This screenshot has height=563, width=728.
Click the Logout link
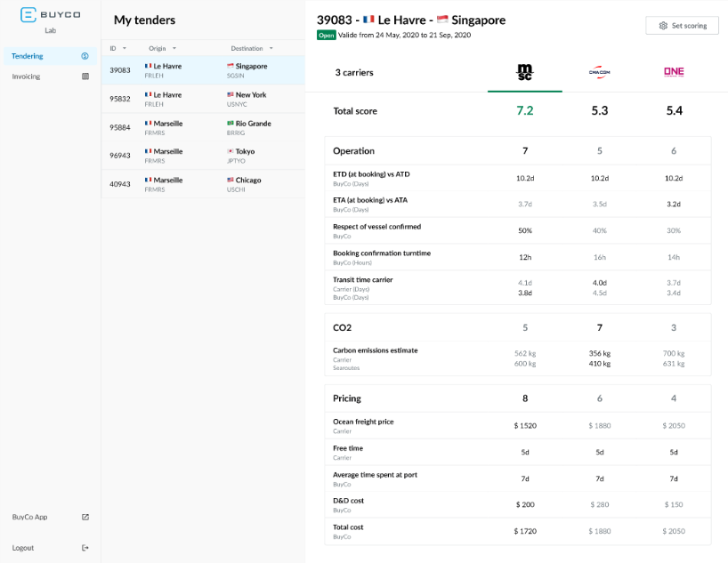point(23,548)
